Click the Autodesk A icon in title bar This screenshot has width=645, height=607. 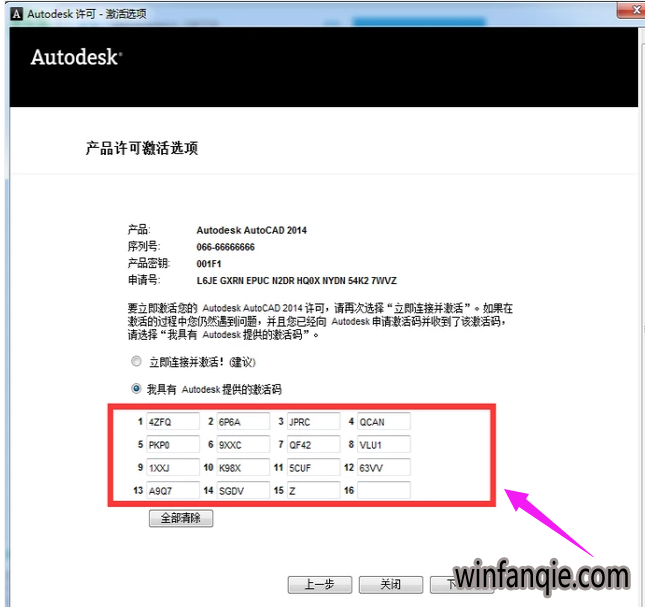[16, 14]
